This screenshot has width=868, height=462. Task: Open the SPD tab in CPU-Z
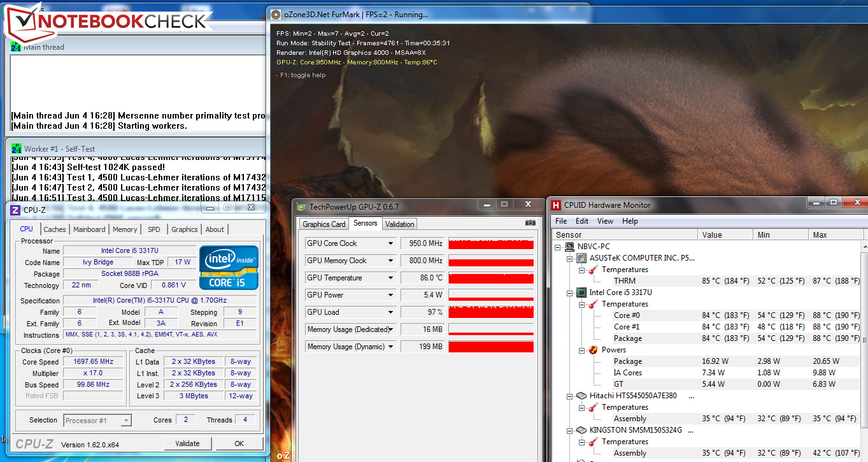(x=154, y=229)
